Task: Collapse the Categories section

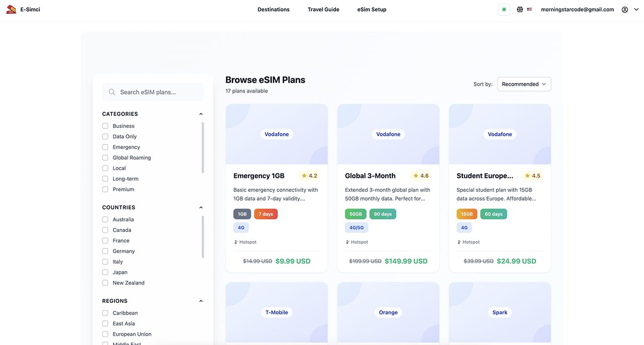Action: click(x=201, y=114)
